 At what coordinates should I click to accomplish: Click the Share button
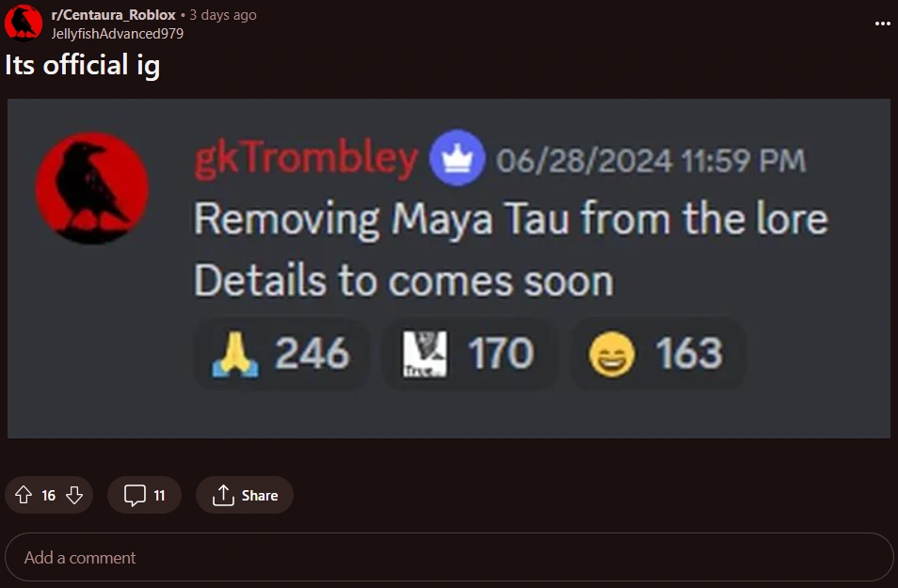(x=245, y=495)
